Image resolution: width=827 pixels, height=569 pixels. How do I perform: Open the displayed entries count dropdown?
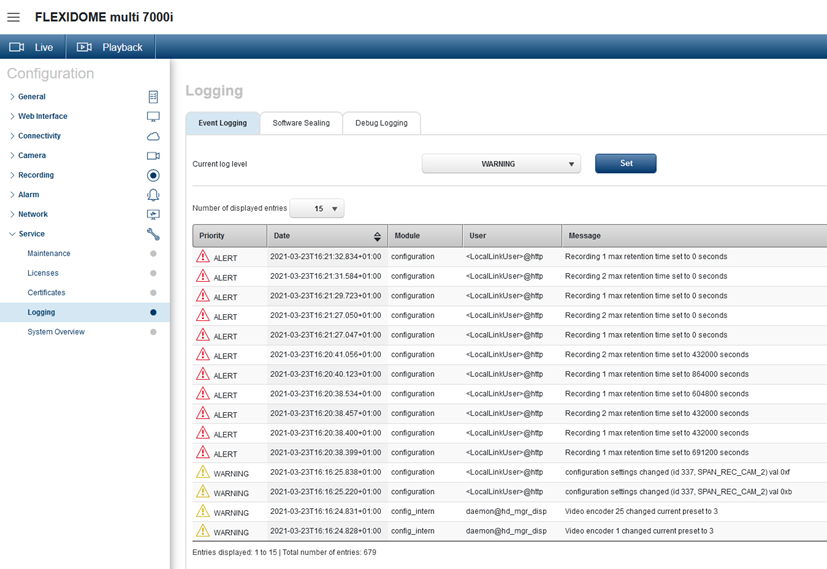click(317, 209)
